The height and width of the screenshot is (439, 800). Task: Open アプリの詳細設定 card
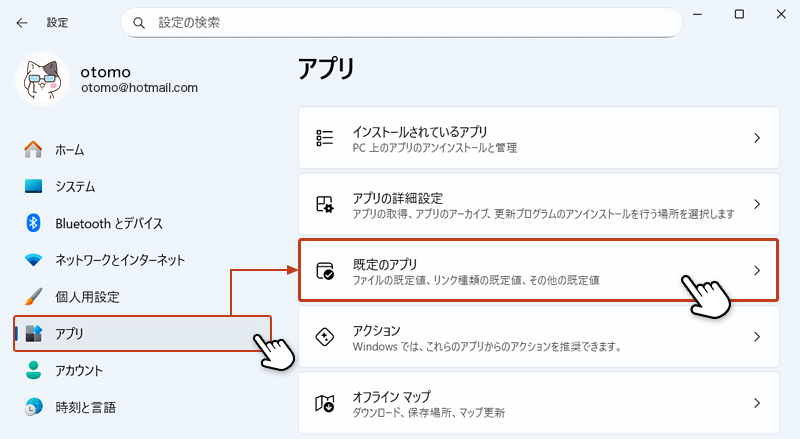point(539,204)
